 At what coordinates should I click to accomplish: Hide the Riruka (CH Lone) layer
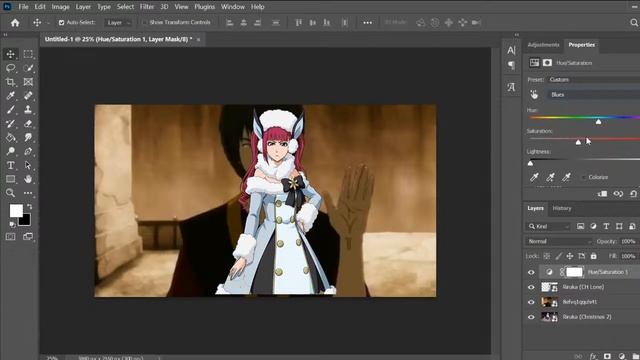(x=531, y=287)
